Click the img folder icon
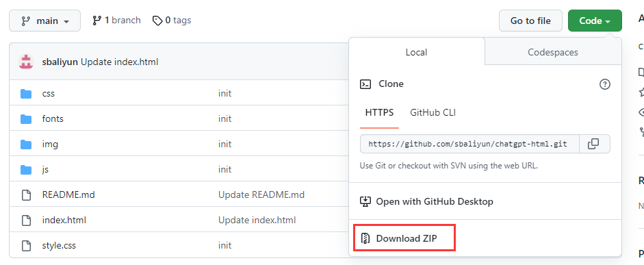 pos(26,144)
